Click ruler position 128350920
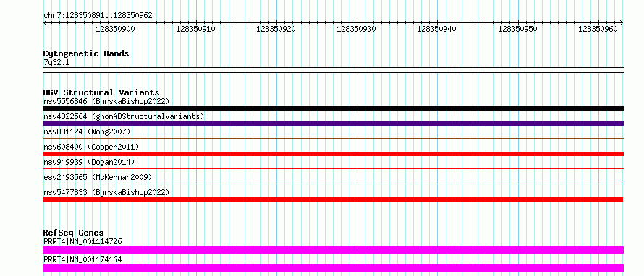The height and width of the screenshot is (276, 644). click(276, 29)
